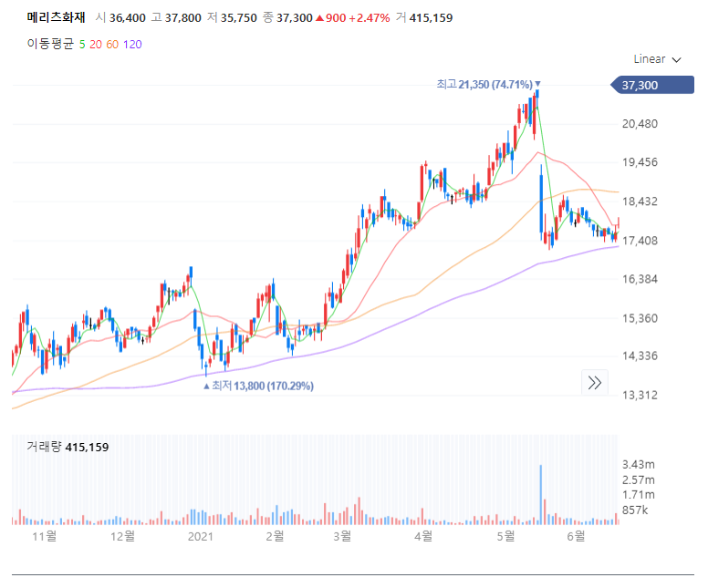708x588 pixels.
Task: Click the 14,336 price axis label
Action: point(640,356)
